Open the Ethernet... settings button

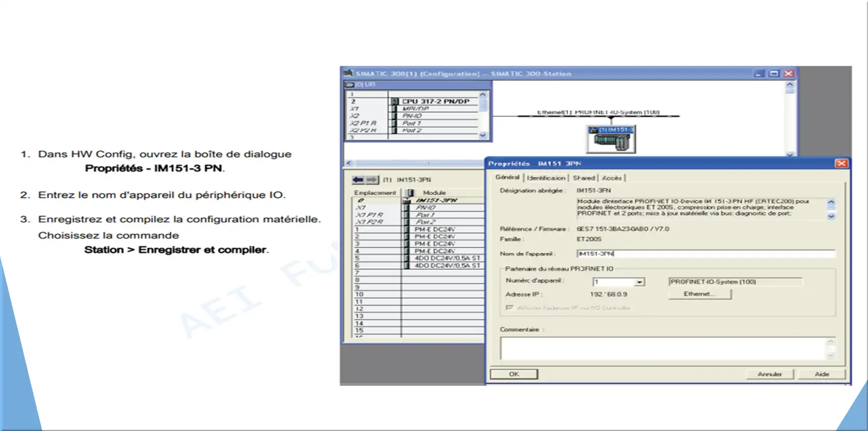(700, 294)
